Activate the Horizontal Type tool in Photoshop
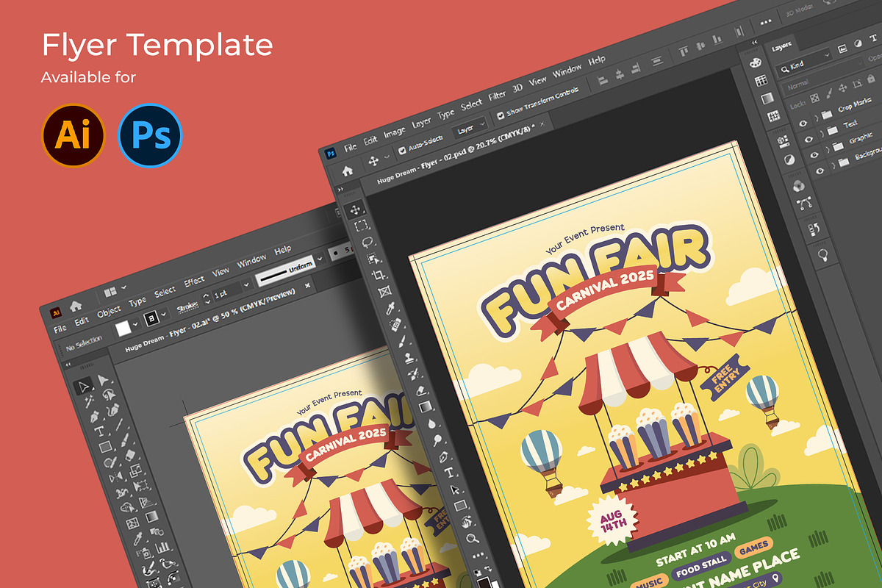Image resolution: width=882 pixels, height=588 pixels. [450, 473]
